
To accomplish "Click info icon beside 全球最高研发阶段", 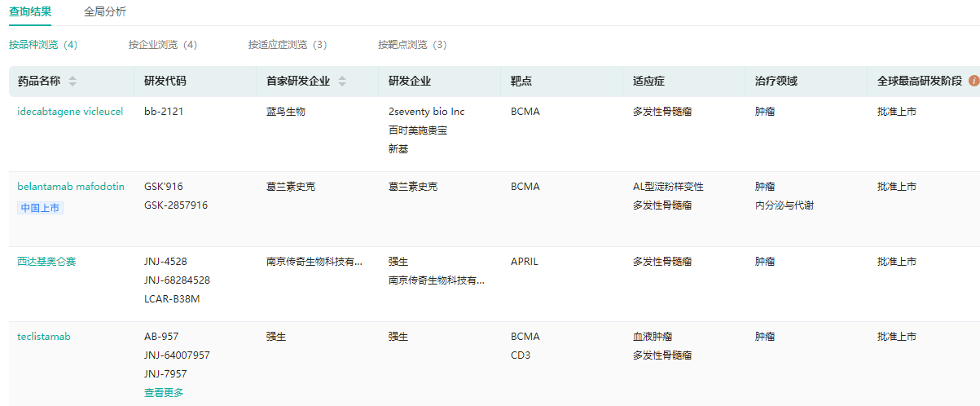I will [x=973, y=82].
